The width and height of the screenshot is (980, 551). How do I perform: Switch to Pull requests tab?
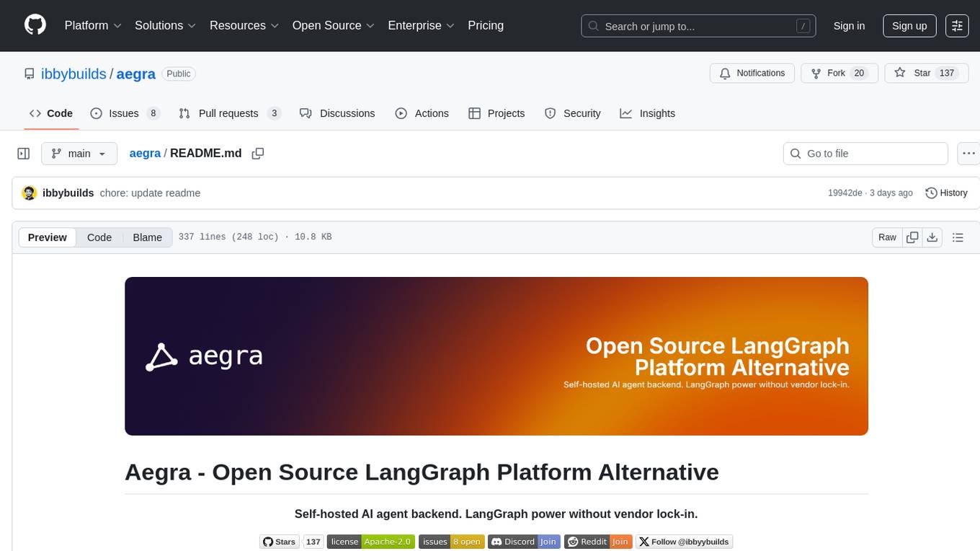[229, 113]
